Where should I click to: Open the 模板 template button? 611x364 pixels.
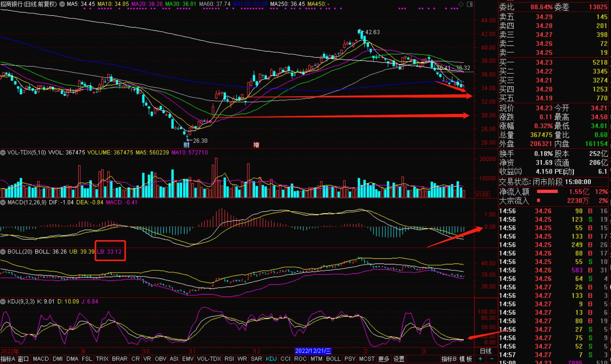pyautogui.click(x=466, y=359)
